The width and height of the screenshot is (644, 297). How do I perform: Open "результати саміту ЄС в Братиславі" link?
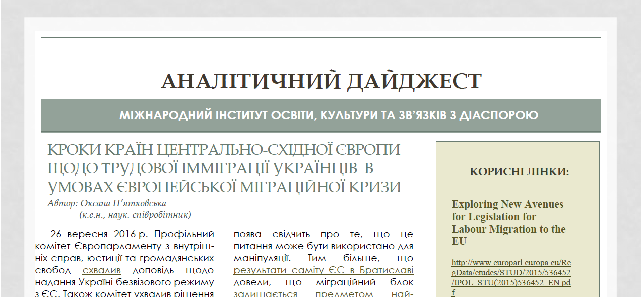coord(323,271)
